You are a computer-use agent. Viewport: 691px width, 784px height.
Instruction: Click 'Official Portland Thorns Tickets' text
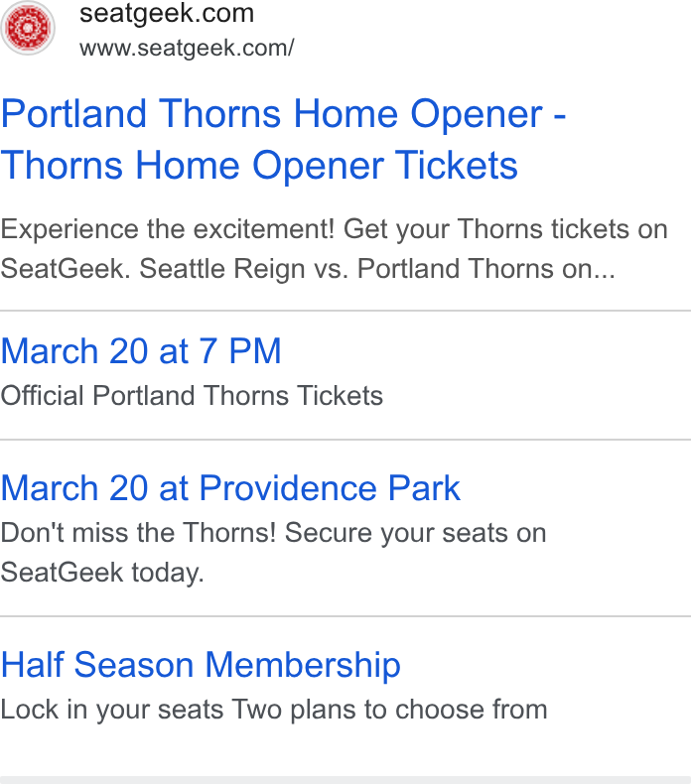point(192,396)
